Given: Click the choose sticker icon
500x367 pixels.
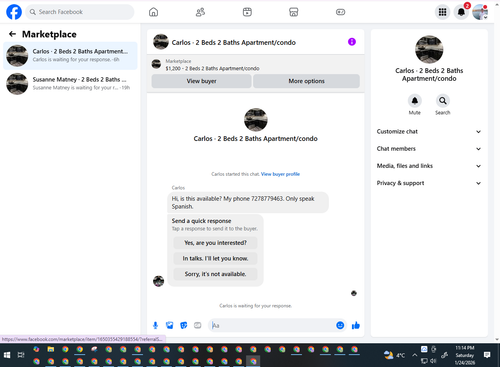Looking at the screenshot, I should tap(183, 325).
